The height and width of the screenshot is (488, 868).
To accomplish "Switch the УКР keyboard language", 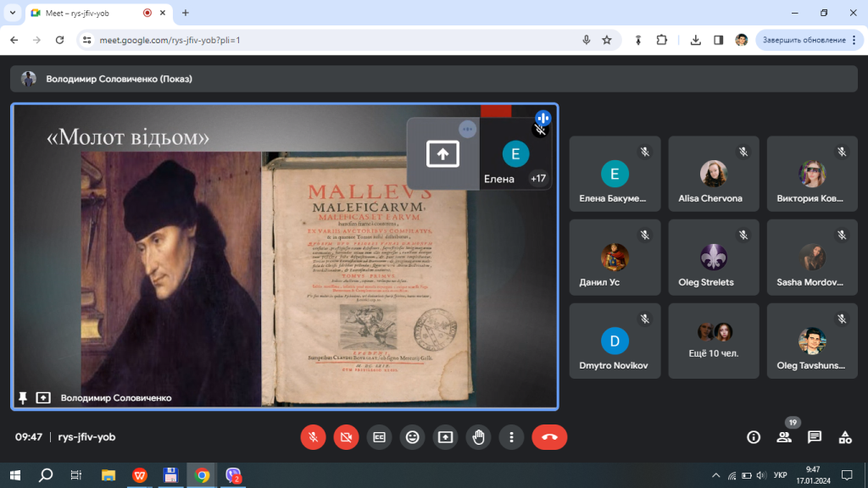I will click(780, 475).
